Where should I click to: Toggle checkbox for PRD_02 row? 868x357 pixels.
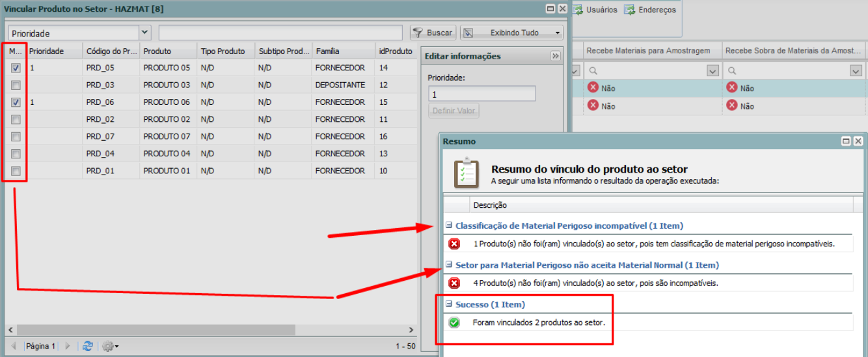(x=16, y=119)
